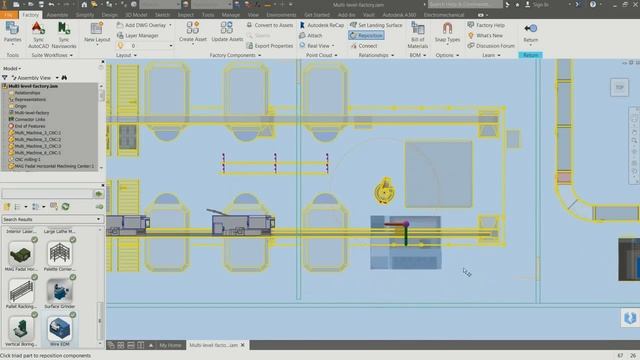Click the green refresh icon in asset browser

65,207
